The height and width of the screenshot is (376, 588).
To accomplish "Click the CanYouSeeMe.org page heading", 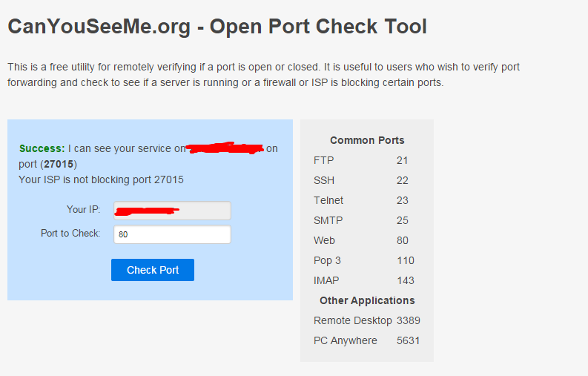I will [217, 27].
